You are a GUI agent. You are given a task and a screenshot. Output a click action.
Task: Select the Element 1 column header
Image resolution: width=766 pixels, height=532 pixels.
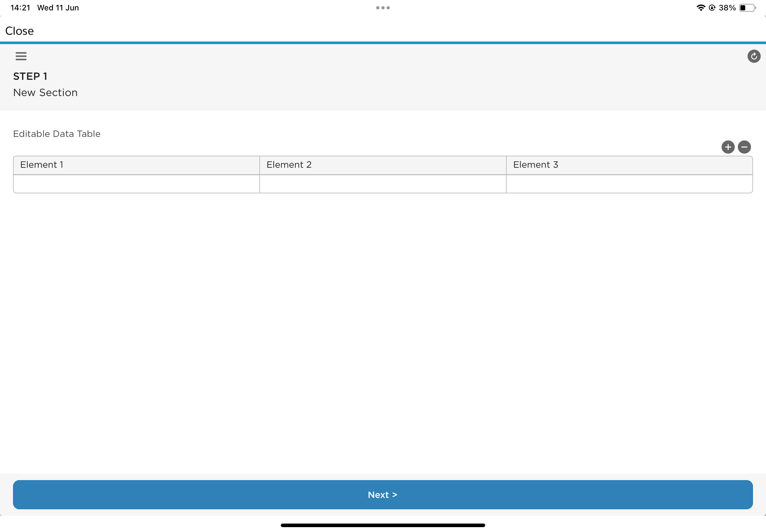pyautogui.click(x=136, y=165)
